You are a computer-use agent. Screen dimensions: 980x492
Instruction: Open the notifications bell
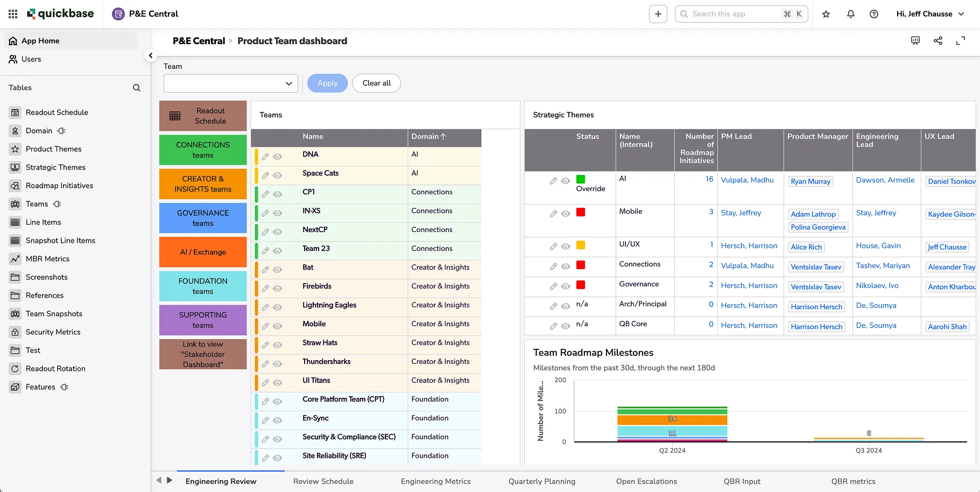pos(851,14)
